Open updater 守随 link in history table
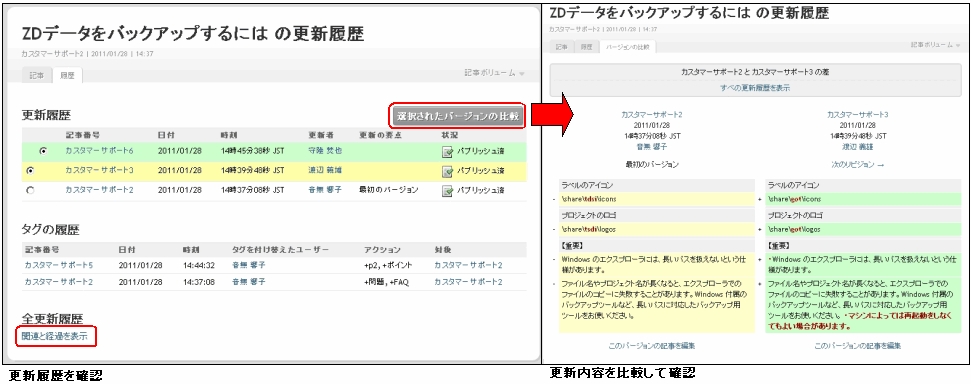 [x=324, y=151]
